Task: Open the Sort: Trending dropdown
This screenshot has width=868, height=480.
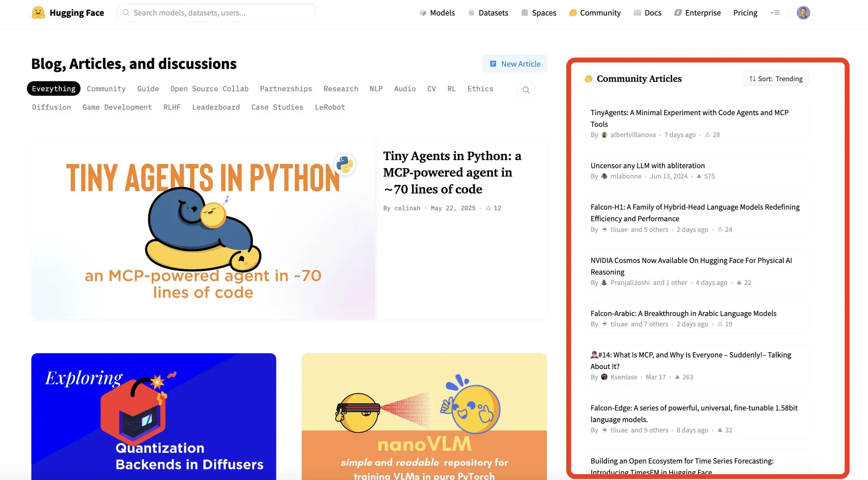Action: [775, 79]
